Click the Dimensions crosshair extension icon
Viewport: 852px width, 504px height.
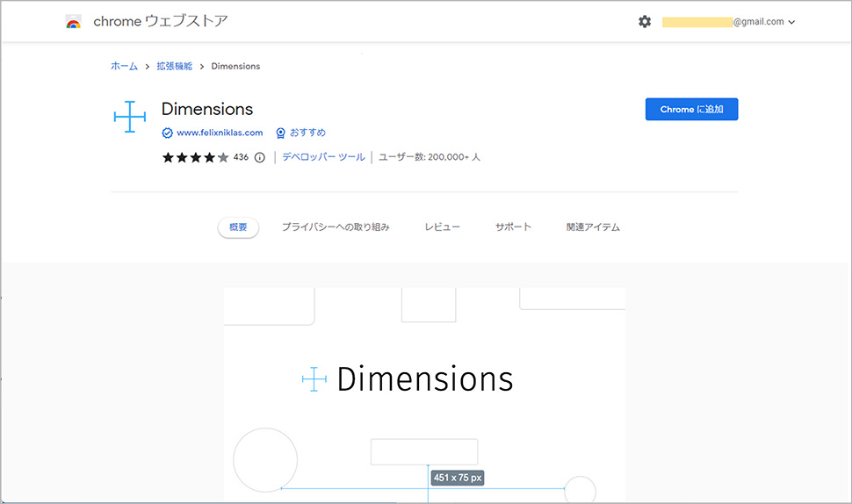130,116
